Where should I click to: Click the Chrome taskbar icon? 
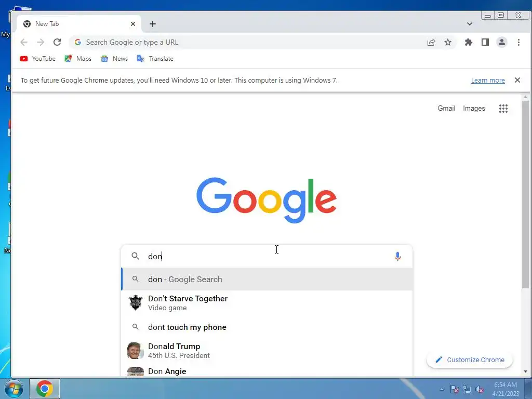(45, 389)
